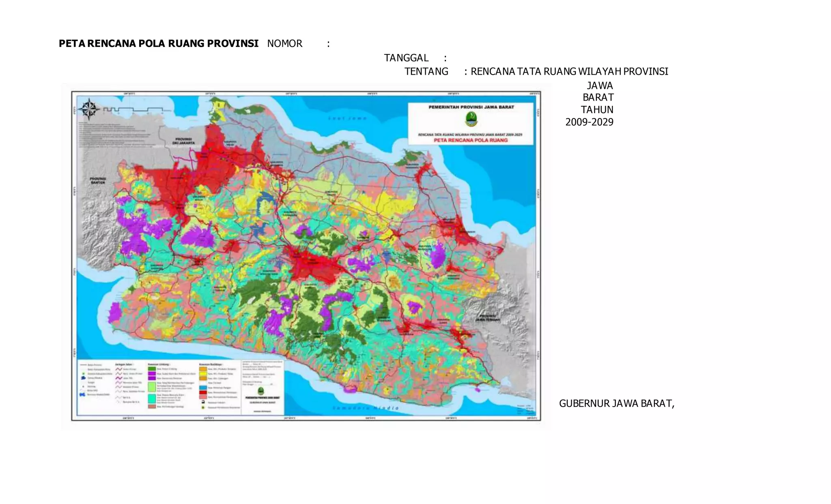Click the bright yellow swatch in Kawasan Budidaya
Viewport: 831px width, 504px height.
[203, 373]
